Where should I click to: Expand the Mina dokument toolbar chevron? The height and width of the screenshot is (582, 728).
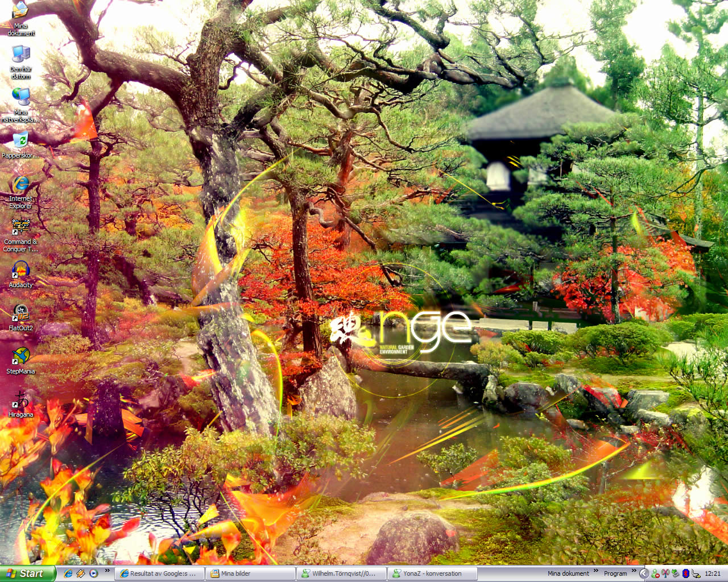click(x=596, y=571)
